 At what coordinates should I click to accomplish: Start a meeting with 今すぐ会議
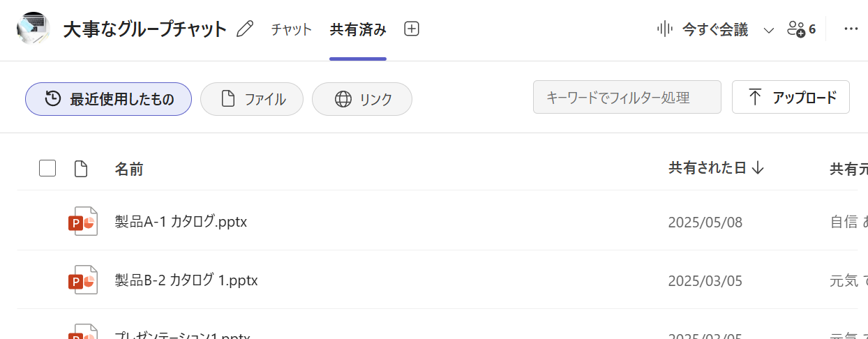tap(703, 29)
